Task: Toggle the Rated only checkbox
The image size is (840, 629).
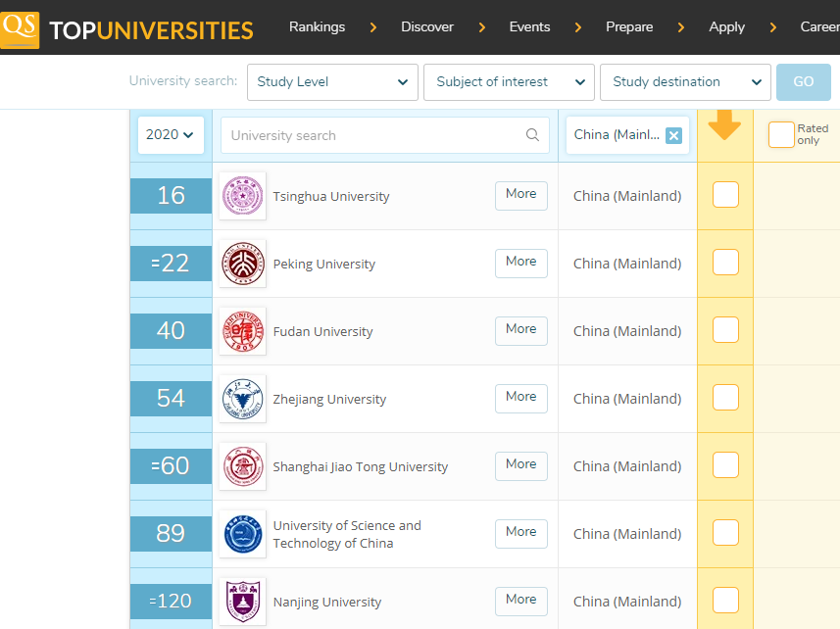Action: pyautogui.click(x=781, y=134)
